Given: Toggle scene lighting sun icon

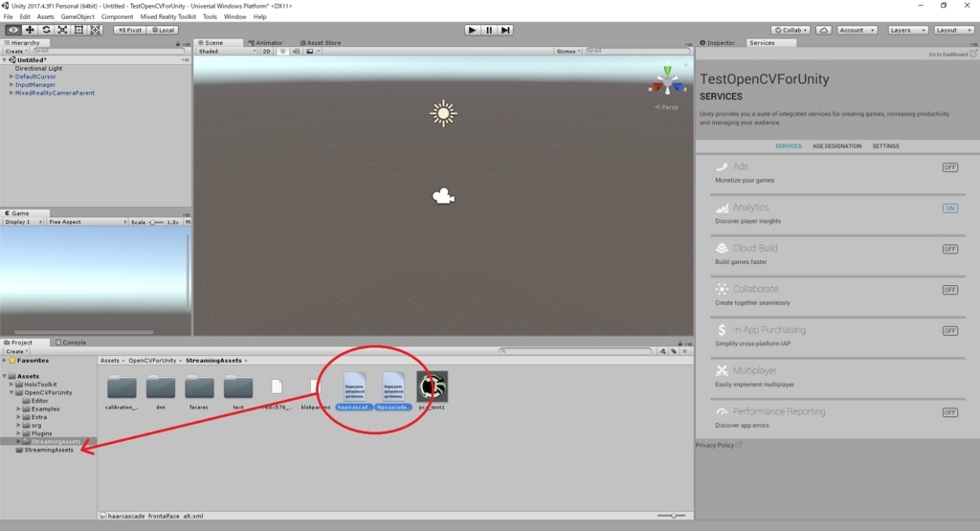Looking at the screenshot, I should coord(282,52).
